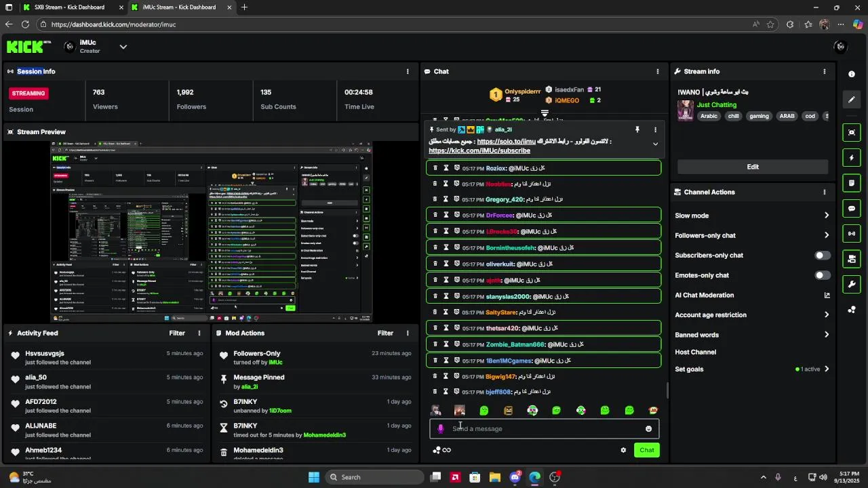868x488 pixels.
Task: Click the Windows Start button
Action: (x=314, y=477)
